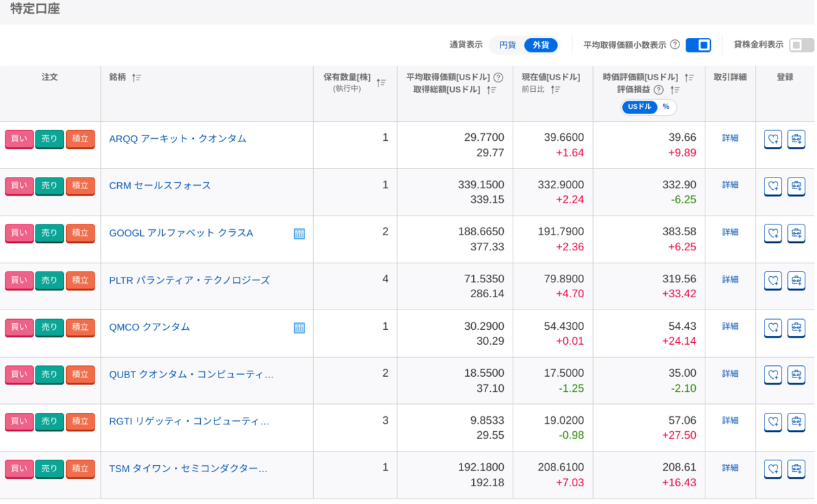Screen dimensions: 817x504
Task: Sort by 取得総額[USドル] column
Action: [x=492, y=90]
